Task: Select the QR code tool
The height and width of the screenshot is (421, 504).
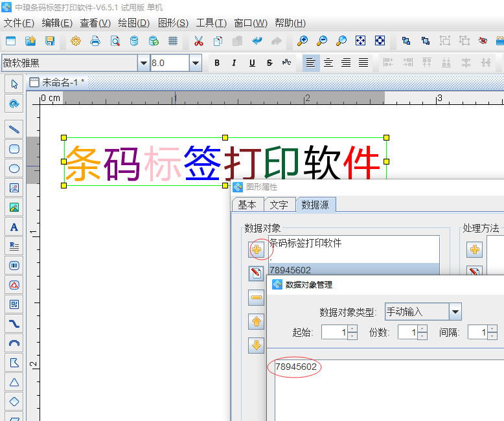Action: (x=14, y=304)
